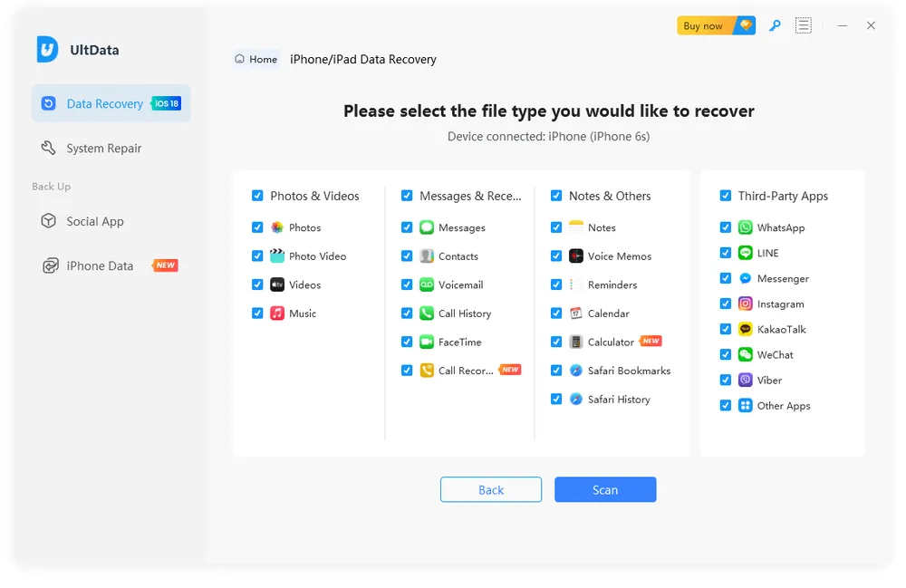Viewport: 906px width, 588px height.
Task: Uncheck the Photos & Videos group checkbox
Action: 257,196
